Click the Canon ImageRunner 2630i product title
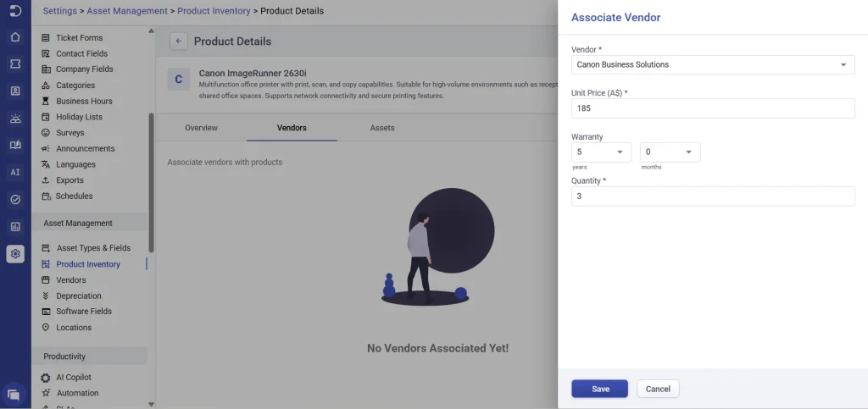Image resolution: width=868 pixels, height=409 pixels. [253, 73]
